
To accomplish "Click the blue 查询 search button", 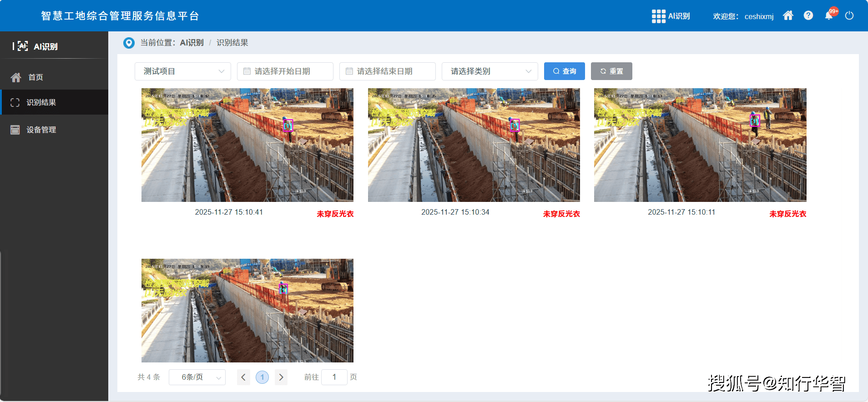I will pyautogui.click(x=564, y=71).
